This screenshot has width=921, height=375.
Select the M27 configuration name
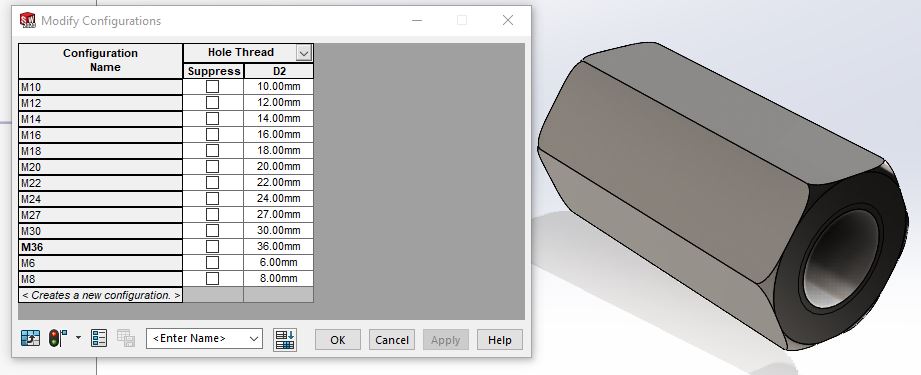click(x=100, y=215)
